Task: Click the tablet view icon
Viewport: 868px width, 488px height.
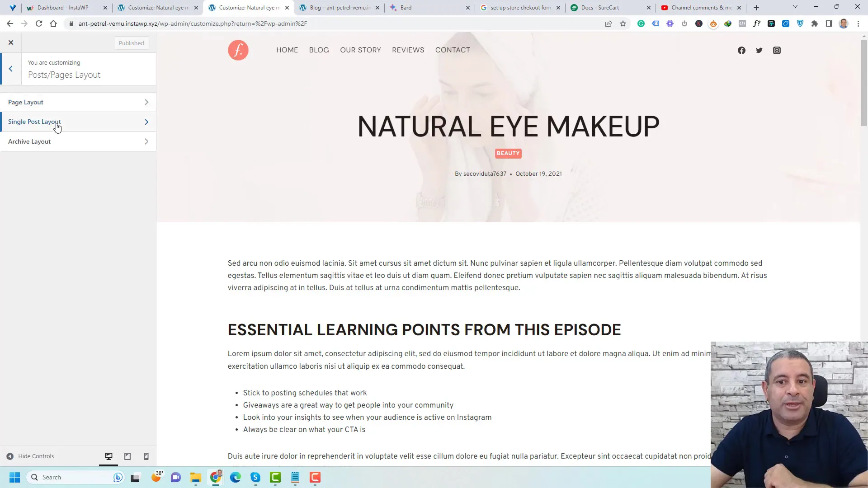Action: pyautogui.click(x=127, y=456)
